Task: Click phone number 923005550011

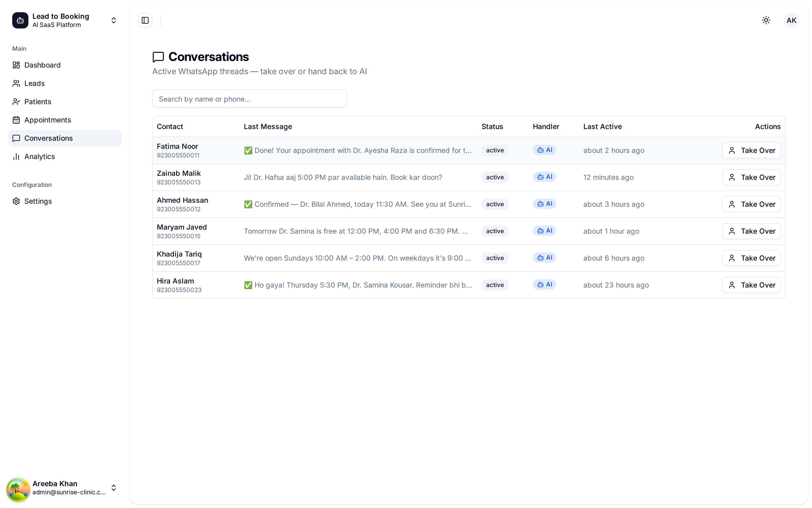Action: click(178, 155)
